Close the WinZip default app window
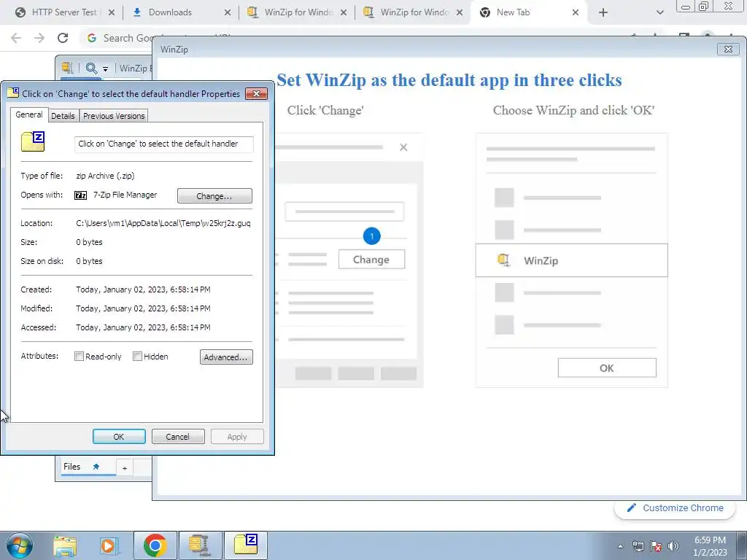Screen dimensions: 747x560 [728, 49]
